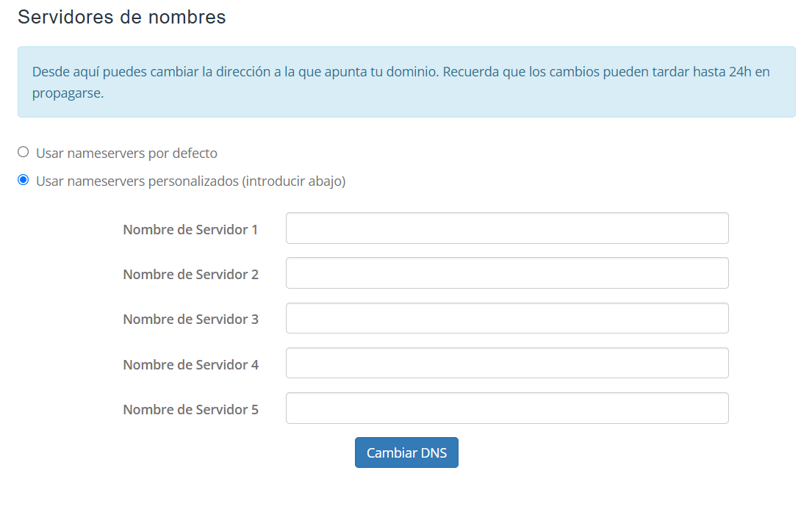Focus the Nombre de Servidor 2 input field
Screen dimensions: 812x512
(x=507, y=273)
